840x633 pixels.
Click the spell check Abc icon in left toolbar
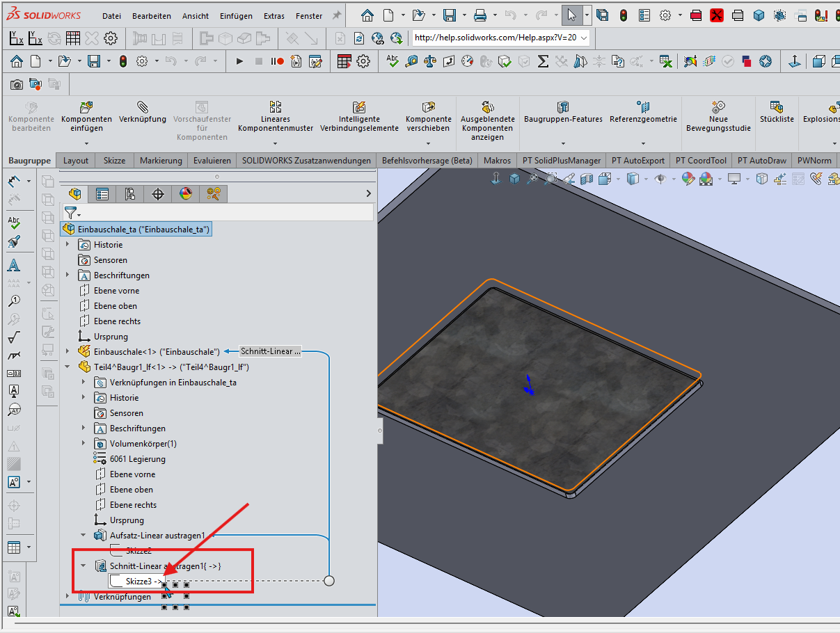click(x=14, y=223)
